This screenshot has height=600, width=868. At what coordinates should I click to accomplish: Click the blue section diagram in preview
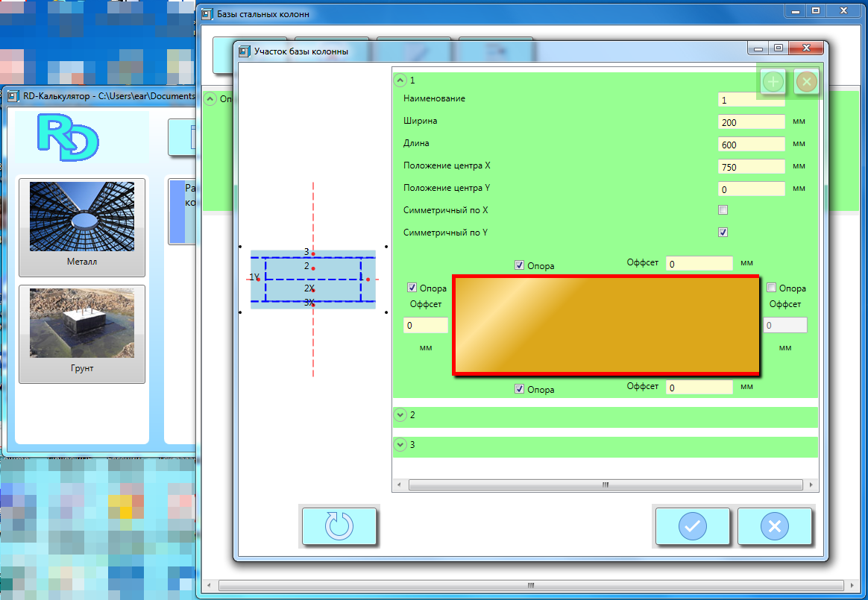[x=312, y=279]
